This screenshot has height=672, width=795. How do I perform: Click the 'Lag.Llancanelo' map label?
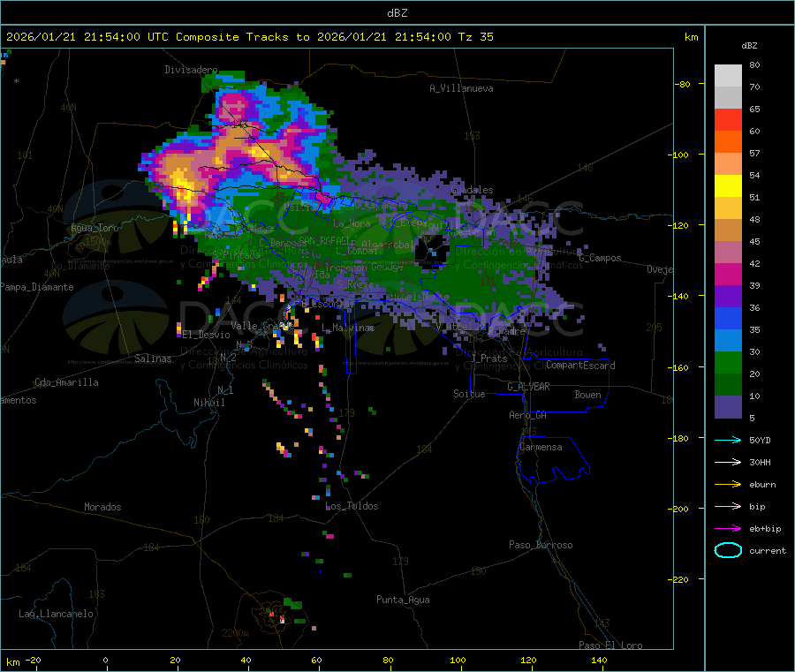tap(57, 614)
